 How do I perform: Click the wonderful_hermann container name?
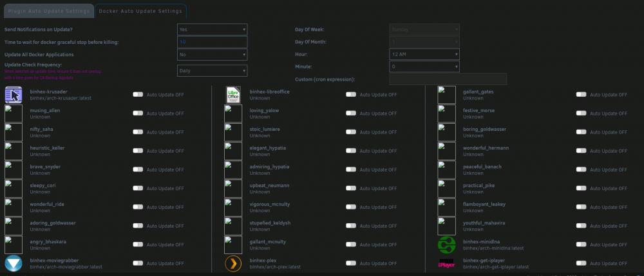486,148
